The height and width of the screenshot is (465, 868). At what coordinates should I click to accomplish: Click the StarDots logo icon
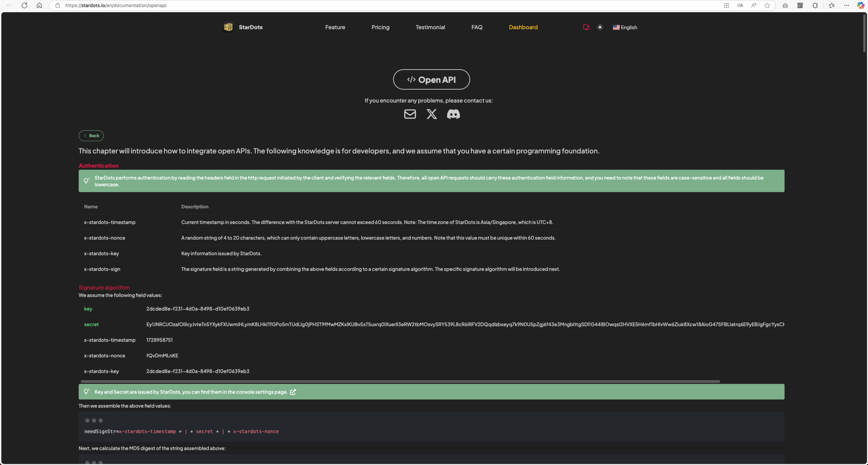coord(228,27)
